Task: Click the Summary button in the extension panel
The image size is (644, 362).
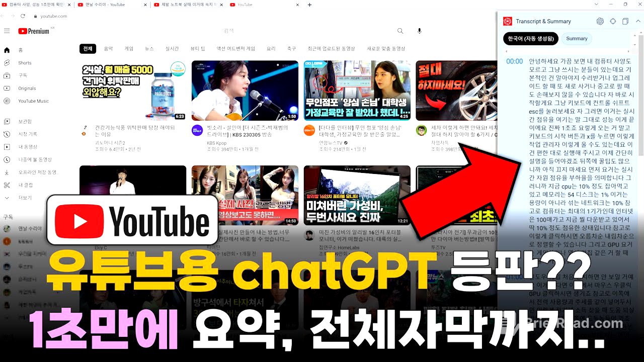Action: tap(576, 38)
